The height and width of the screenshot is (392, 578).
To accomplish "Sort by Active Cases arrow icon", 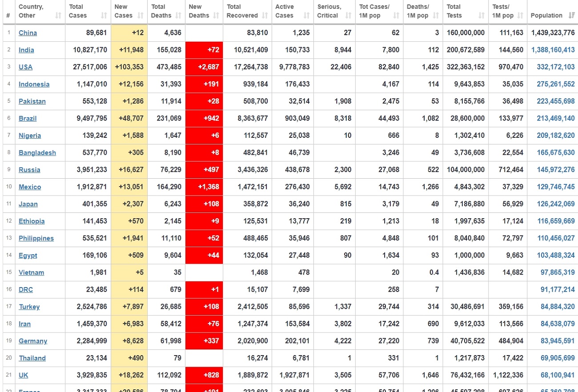I will 306,16.
